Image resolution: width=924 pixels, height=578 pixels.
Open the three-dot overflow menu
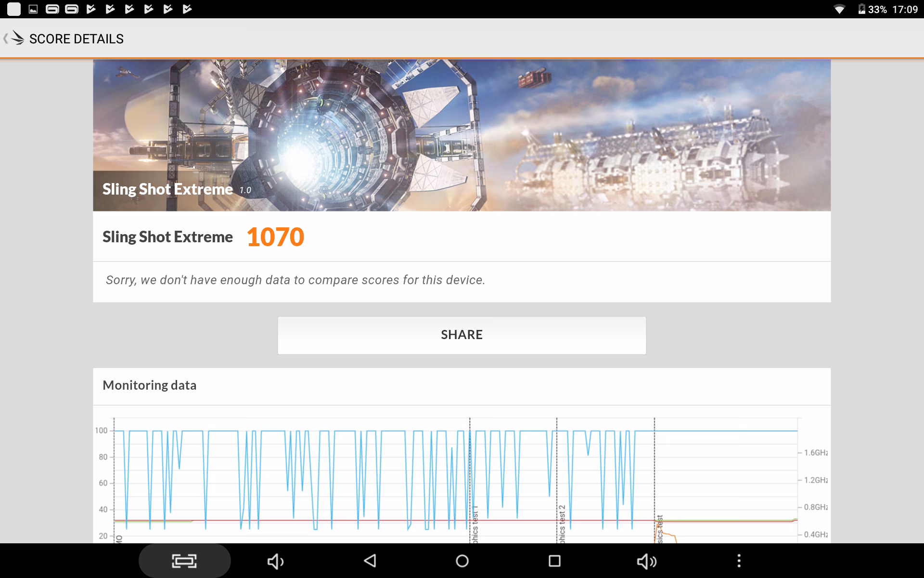(739, 561)
